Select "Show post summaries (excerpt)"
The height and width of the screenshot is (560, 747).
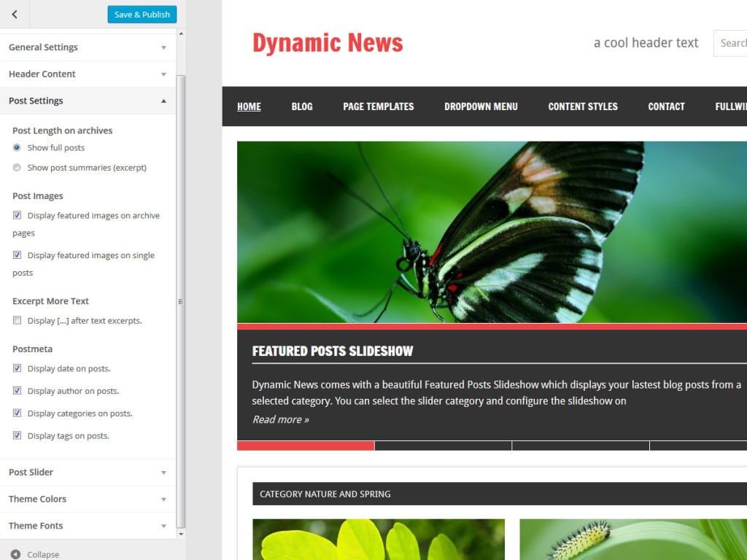[x=17, y=167]
